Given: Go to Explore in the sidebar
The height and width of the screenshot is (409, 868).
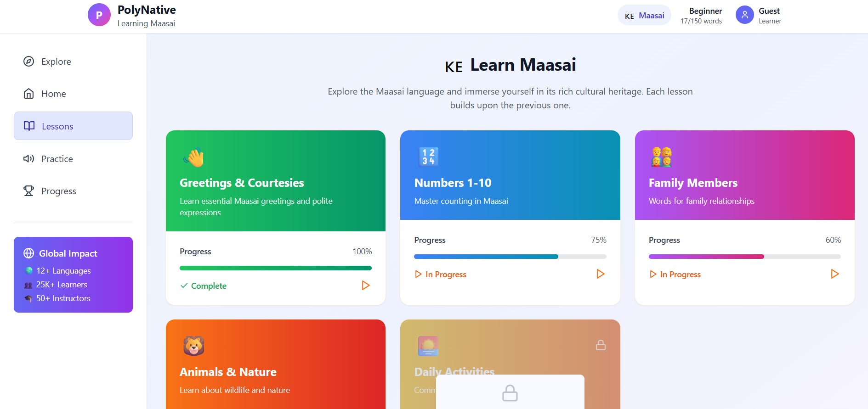Looking at the screenshot, I should (73, 62).
